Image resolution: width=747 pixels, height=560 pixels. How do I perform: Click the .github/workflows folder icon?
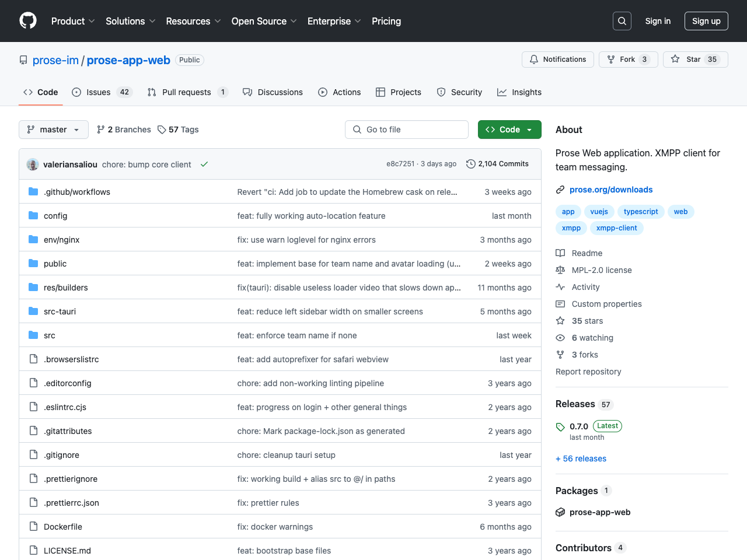point(33,191)
